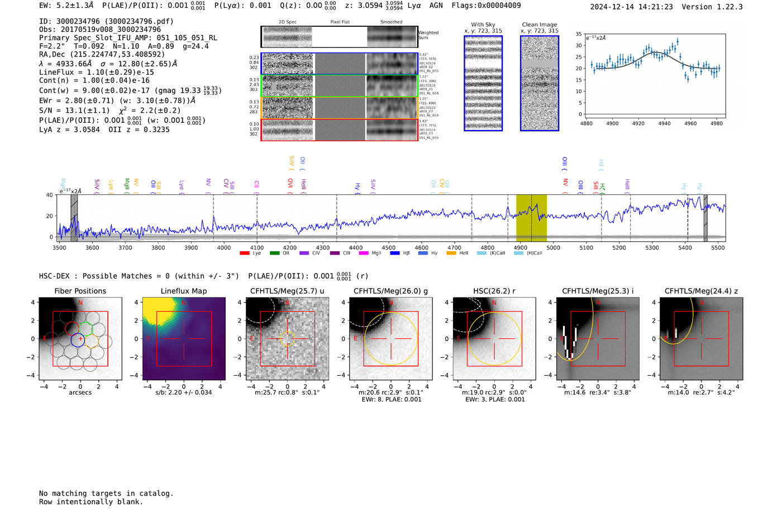
Task: Click the orange HeII legend swatch
Action: (451, 253)
